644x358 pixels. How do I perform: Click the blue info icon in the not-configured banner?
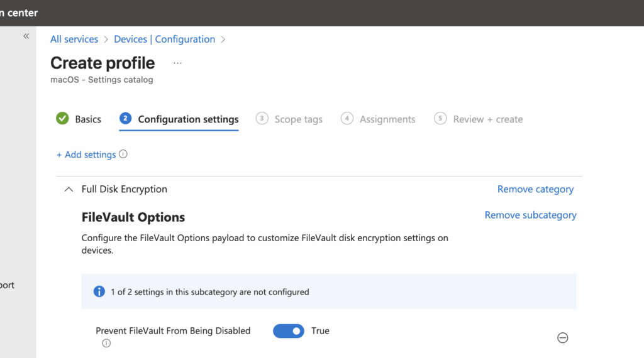coord(99,291)
